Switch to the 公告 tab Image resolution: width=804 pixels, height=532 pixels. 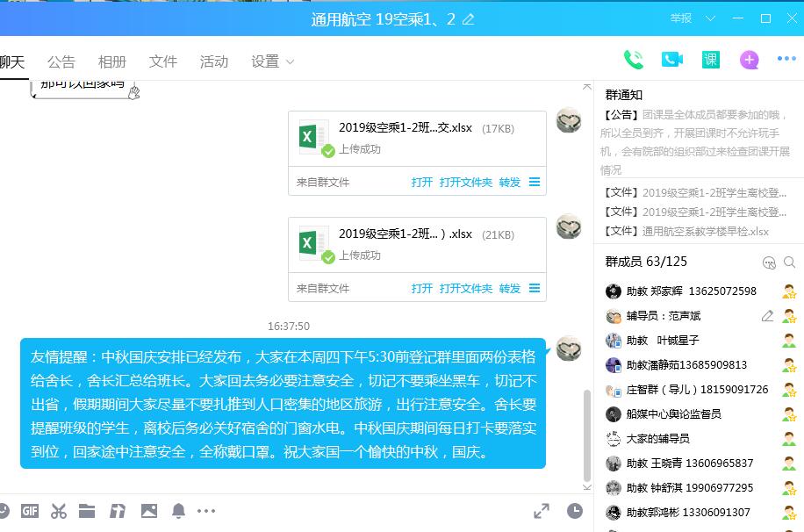pos(61,61)
